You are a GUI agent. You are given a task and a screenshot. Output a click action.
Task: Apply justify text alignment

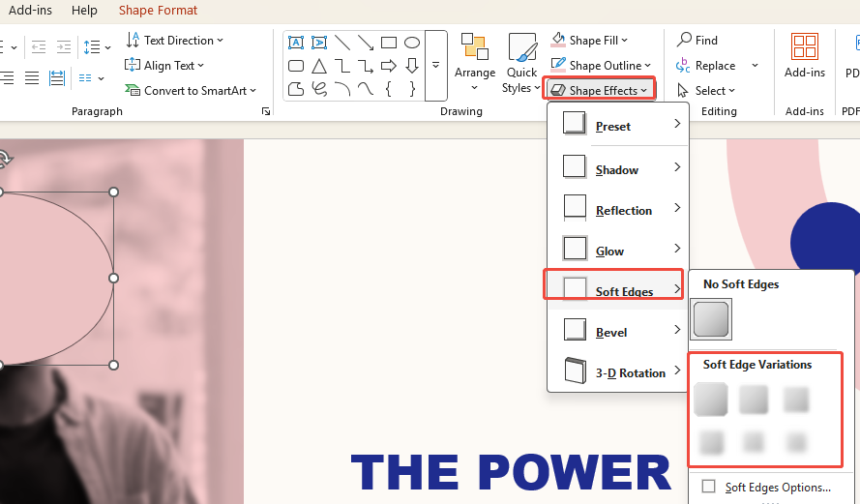[x=32, y=78]
